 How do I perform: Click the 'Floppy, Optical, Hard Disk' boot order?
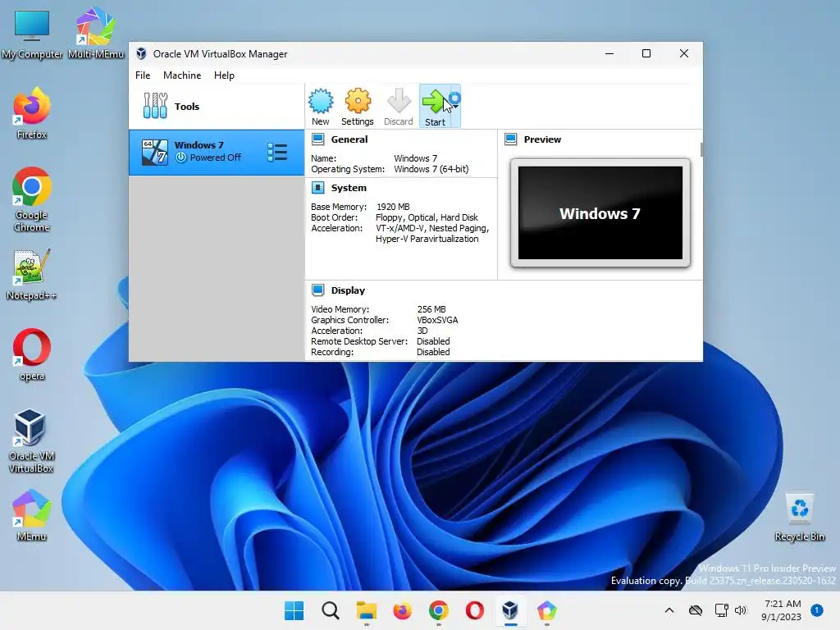point(427,217)
